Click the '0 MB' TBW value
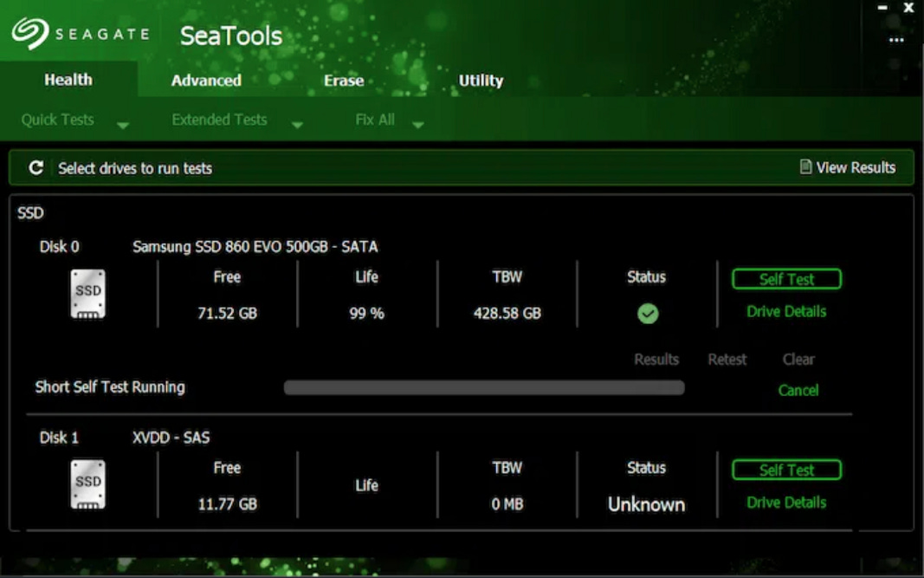Screen dimensions: 924x578 (507, 504)
